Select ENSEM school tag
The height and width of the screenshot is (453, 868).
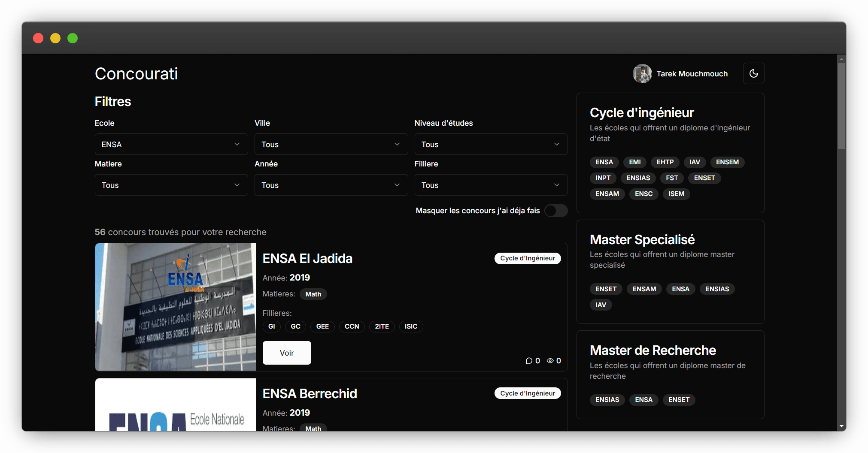(727, 162)
